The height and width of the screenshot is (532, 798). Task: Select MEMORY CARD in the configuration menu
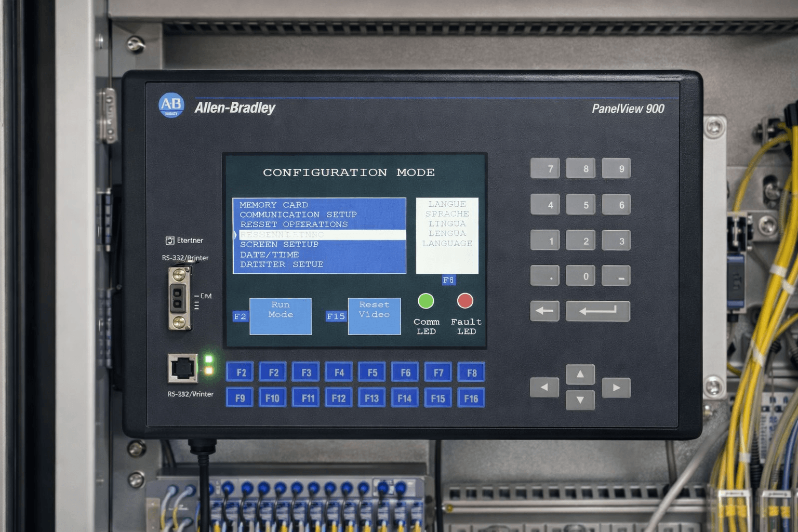coord(320,205)
